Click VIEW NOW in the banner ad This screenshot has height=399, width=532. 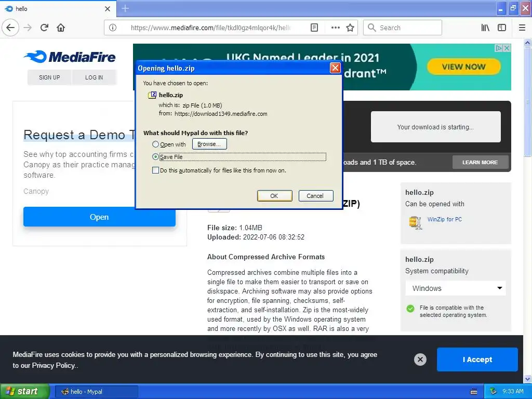[463, 66]
